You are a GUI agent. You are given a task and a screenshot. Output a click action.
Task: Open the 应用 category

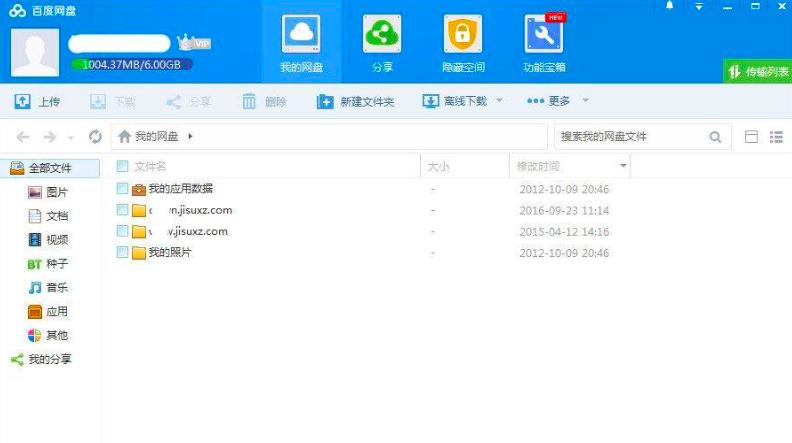coord(48,312)
